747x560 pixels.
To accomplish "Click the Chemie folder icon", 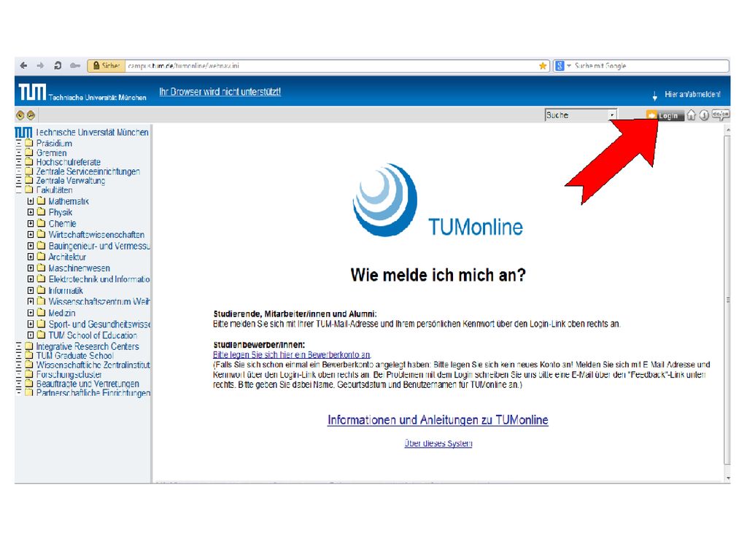I will pyautogui.click(x=42, y=223).
